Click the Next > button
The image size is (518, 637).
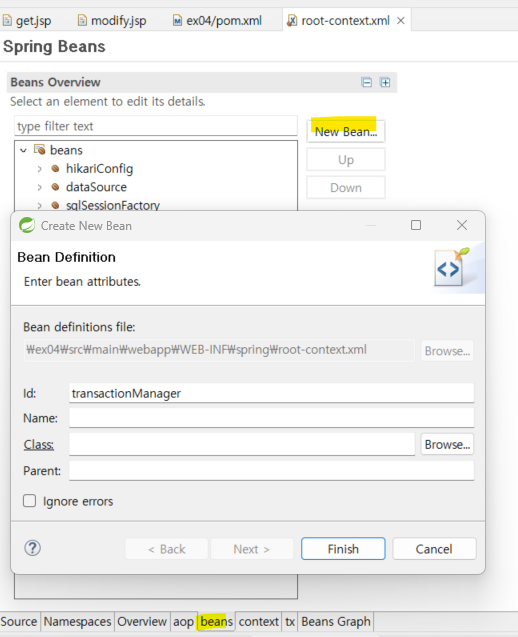(251, 549)
